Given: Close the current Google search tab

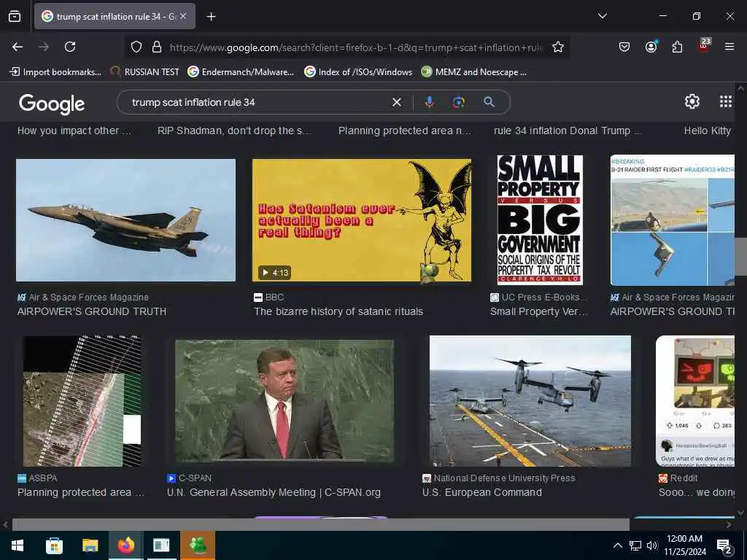Looking at the screenshot, I should (183, 16).
